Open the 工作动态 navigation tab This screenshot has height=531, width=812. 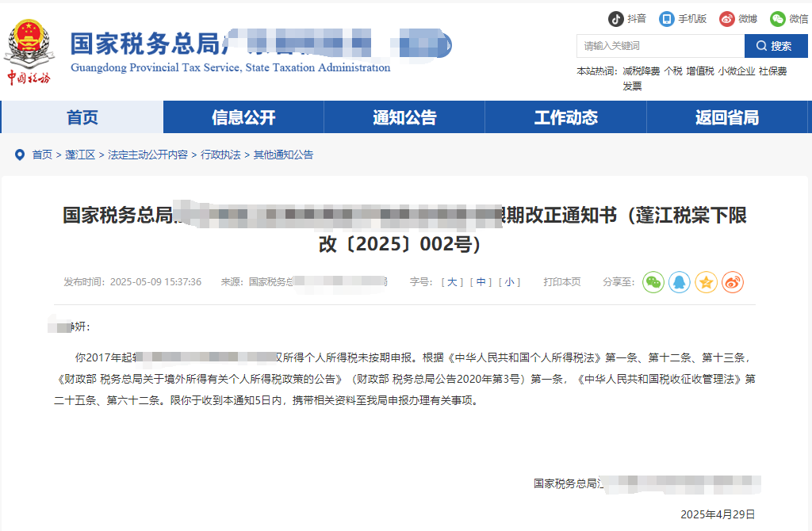565,117
